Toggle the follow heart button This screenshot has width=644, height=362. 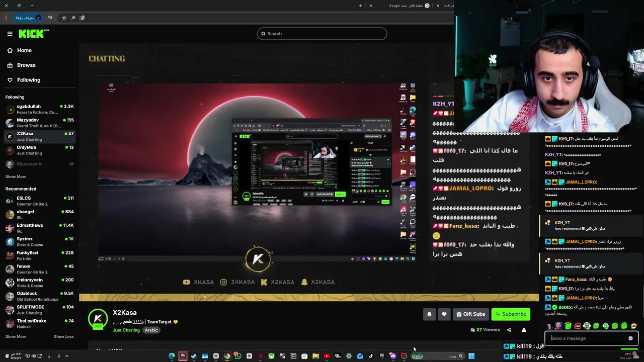point(444,314)
